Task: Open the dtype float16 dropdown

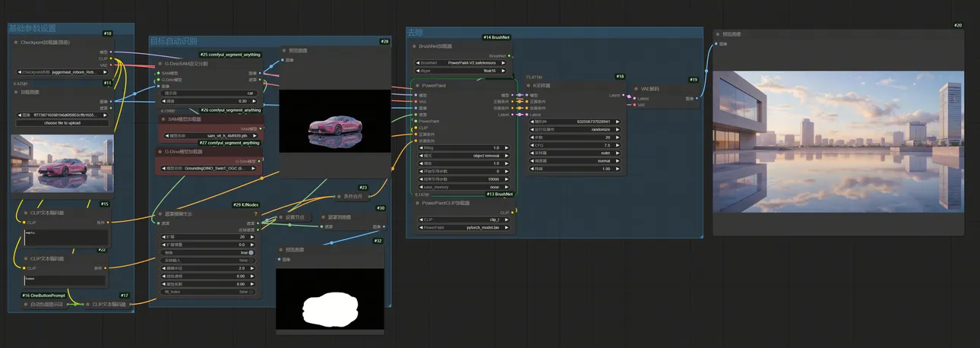Action: pyautogui.click(x=463, y=71)
